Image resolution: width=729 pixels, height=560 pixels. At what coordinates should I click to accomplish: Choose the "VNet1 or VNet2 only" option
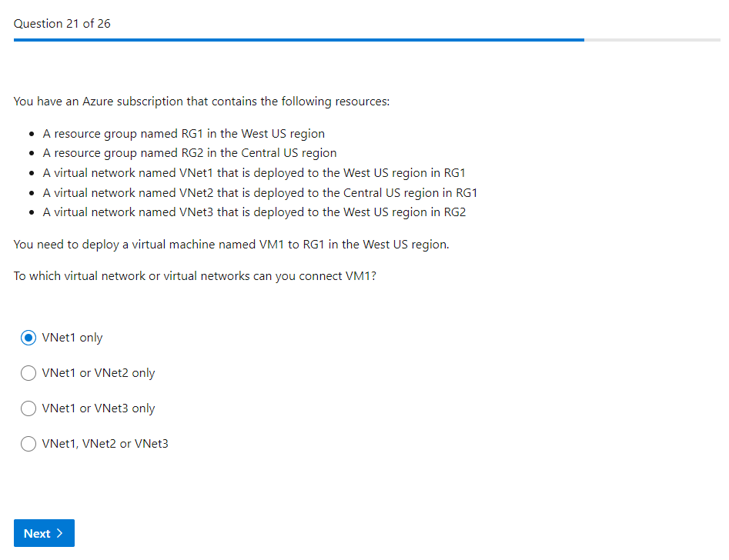28,373
